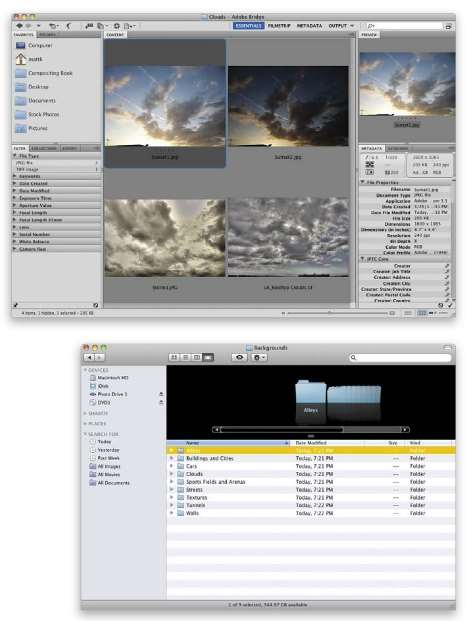Open the Output workspace
The image size is (467, 621).
click(337, 26)
